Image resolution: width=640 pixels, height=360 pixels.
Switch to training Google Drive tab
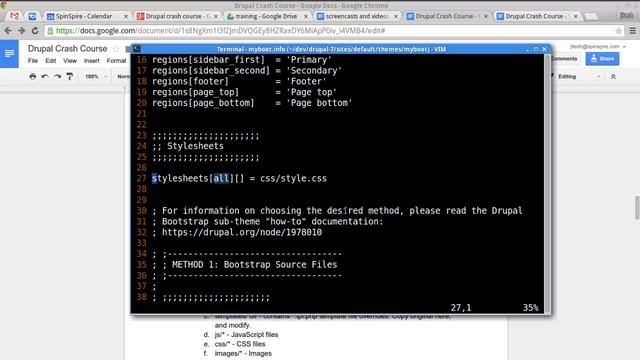pyautogui.click(x=266, y=16)
